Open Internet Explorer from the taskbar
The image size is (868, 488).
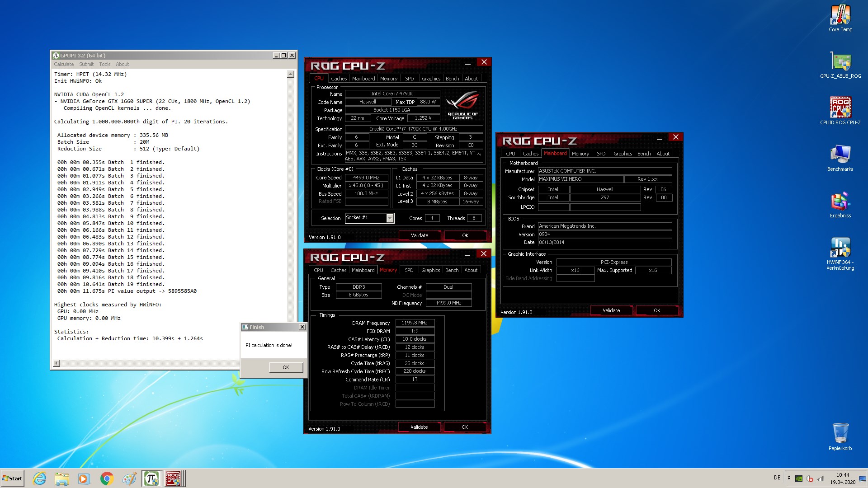(40, 479)
